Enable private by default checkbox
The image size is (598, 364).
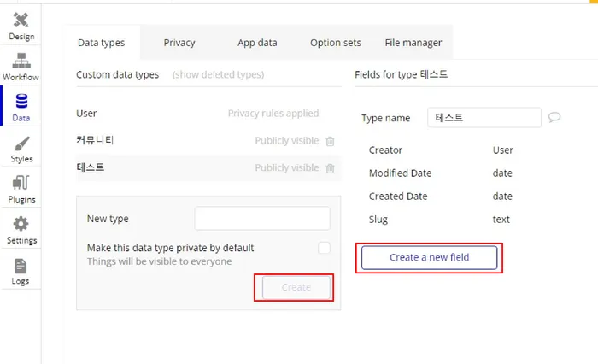[324, 248]
